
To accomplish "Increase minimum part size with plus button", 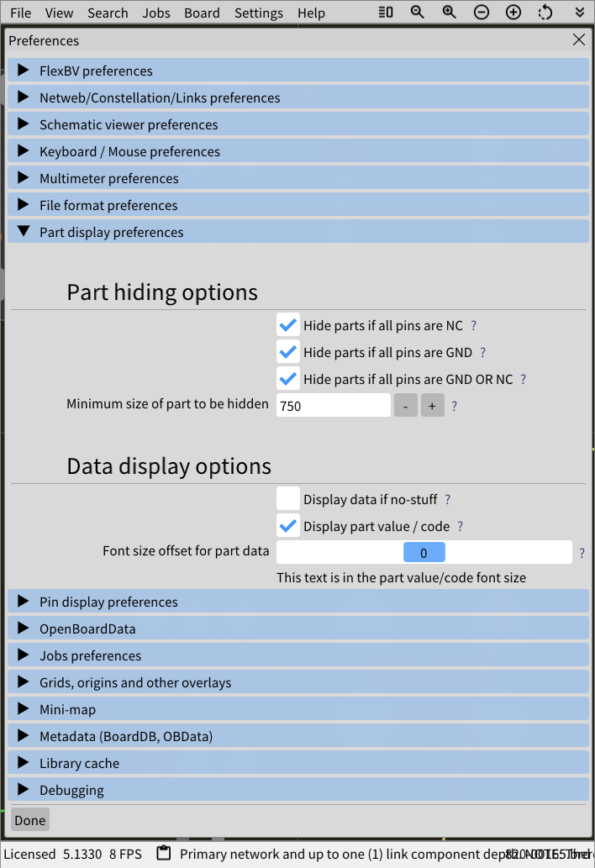I will pos(433,405).
